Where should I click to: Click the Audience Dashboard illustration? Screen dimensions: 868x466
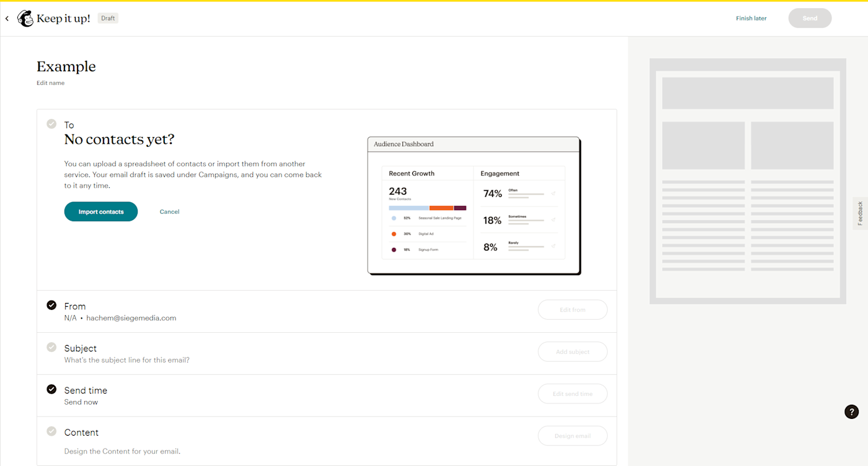474,206
